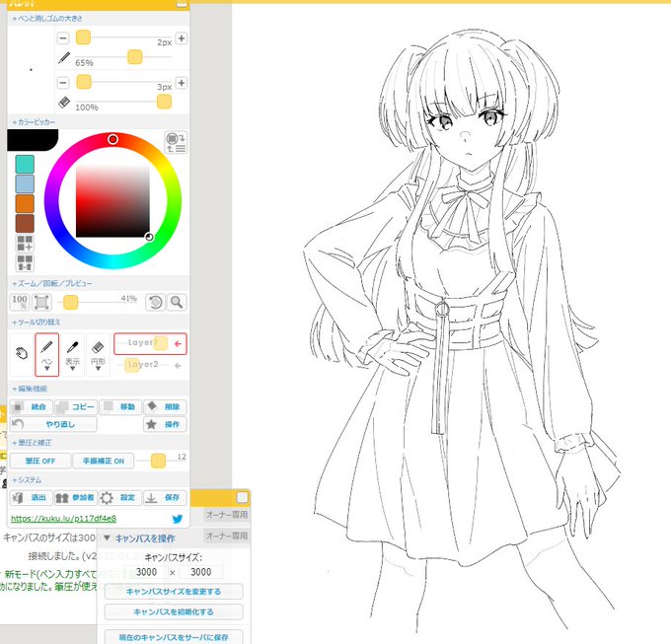Viewport: 671px width, 644px height.
Task: Pick the light blue palette swatch
Action: [25, 183]
